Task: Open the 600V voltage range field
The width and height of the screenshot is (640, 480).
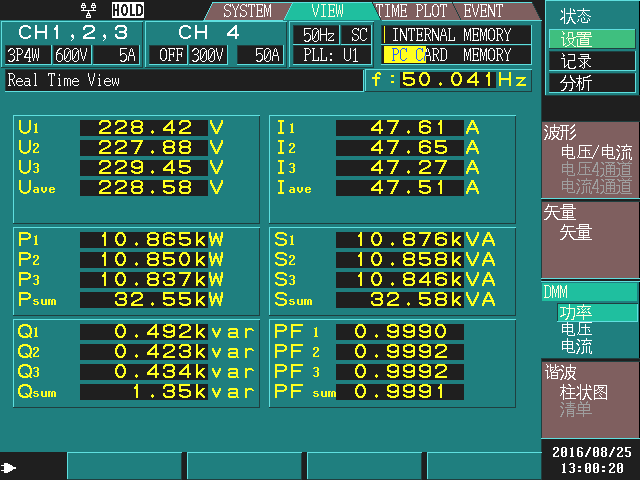Action: pos(71,55)
